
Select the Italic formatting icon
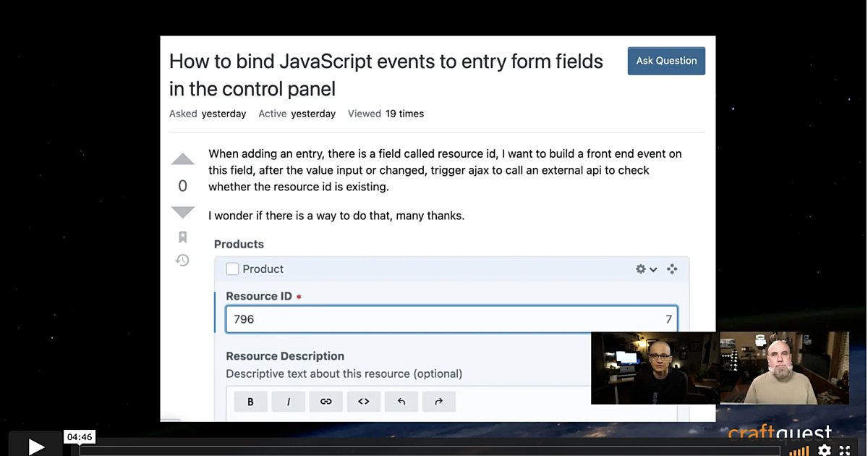click(288, 401)
